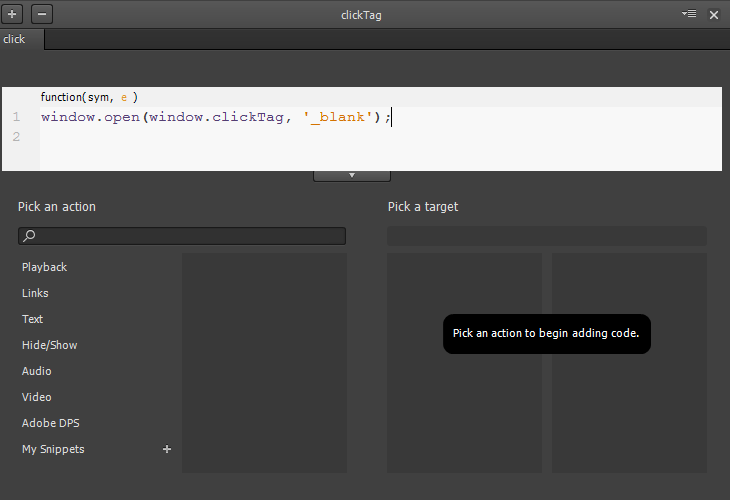Click the plus button to add event

click(x=12, y=14)
